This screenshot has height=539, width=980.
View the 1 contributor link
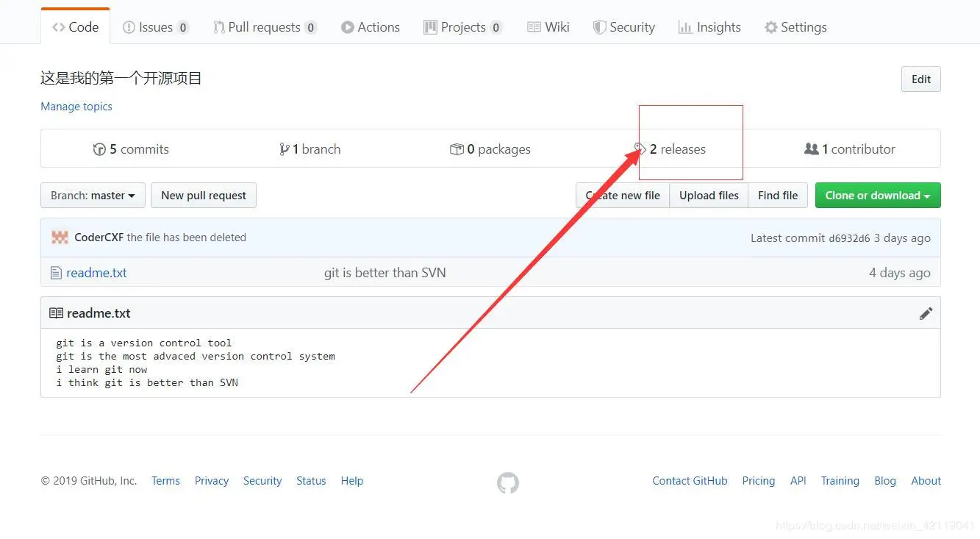pos(850,149)
